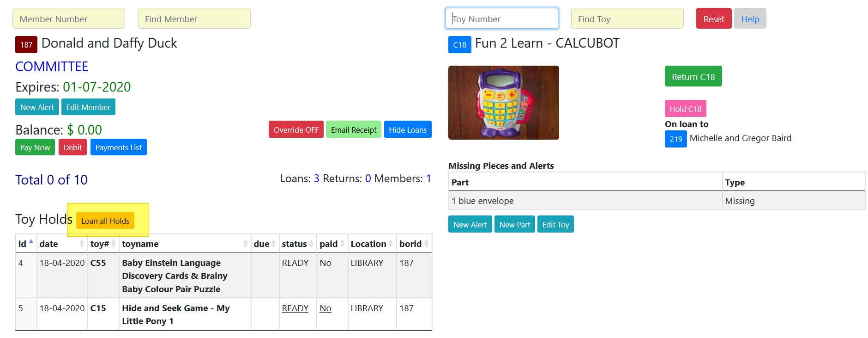
Task: Click the Calcubot toy thumbnail image
Action: 503,103
